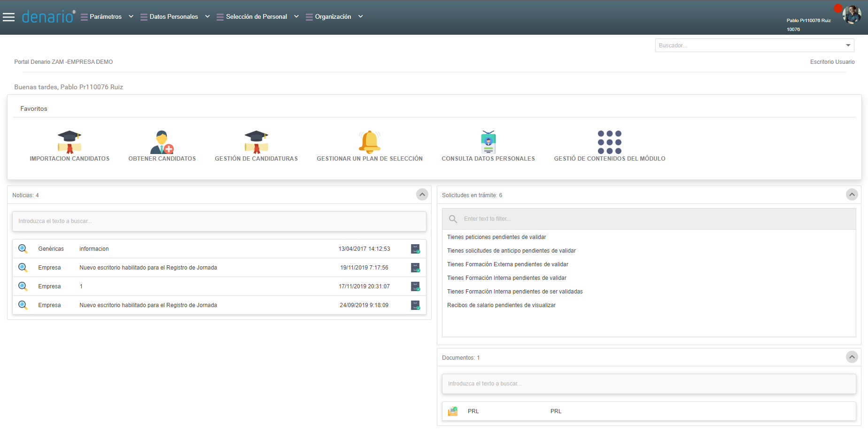The width and height of the screenshot is (868, 440).
Task: Open 'Tienes peticiones pendientes de validar' request
Action: pyautogui.click(x=496, y=237)
